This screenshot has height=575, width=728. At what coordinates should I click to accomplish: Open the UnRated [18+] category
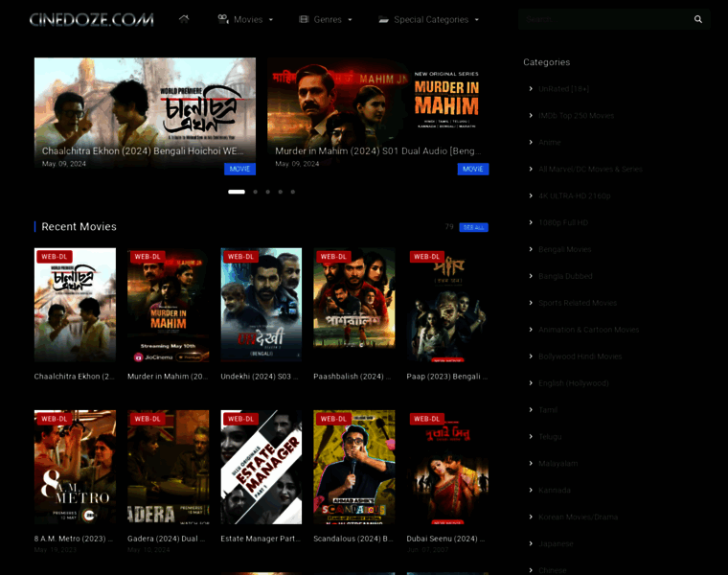563,89
